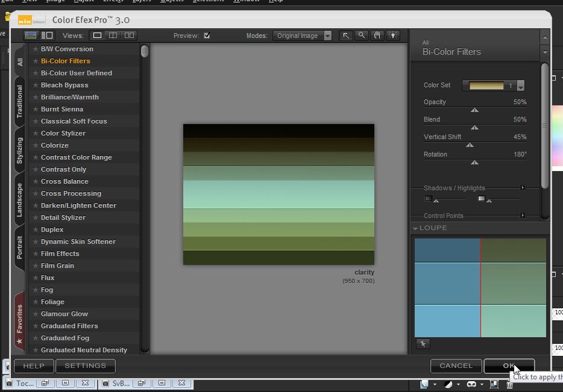
Task: Star the Burnt Sienna filter
Action: 36,109
